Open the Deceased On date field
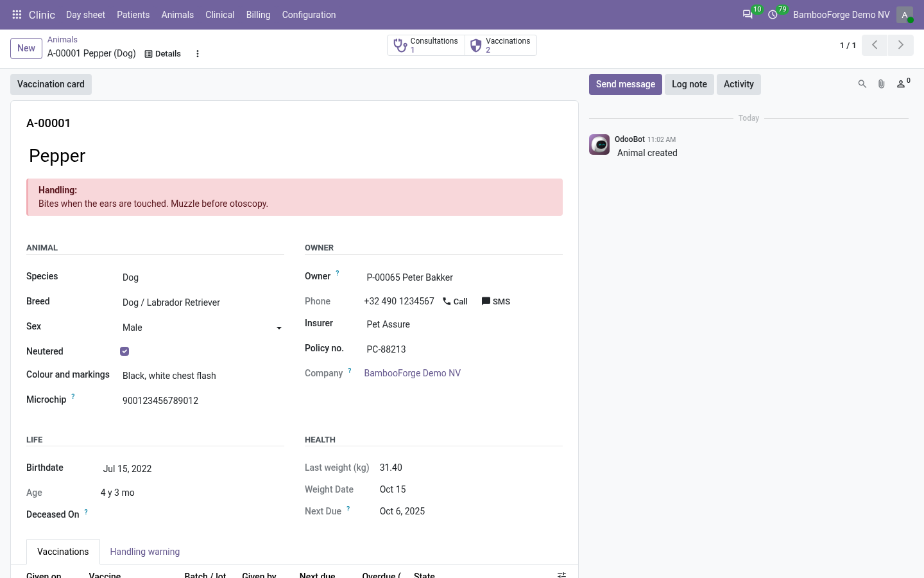This screenshot has width=924, height=578. (193, 515)
